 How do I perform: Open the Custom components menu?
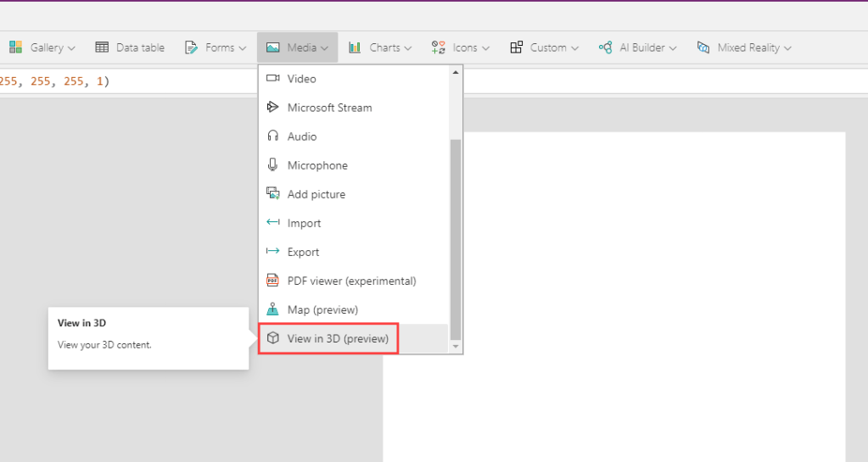pos(544,47)
